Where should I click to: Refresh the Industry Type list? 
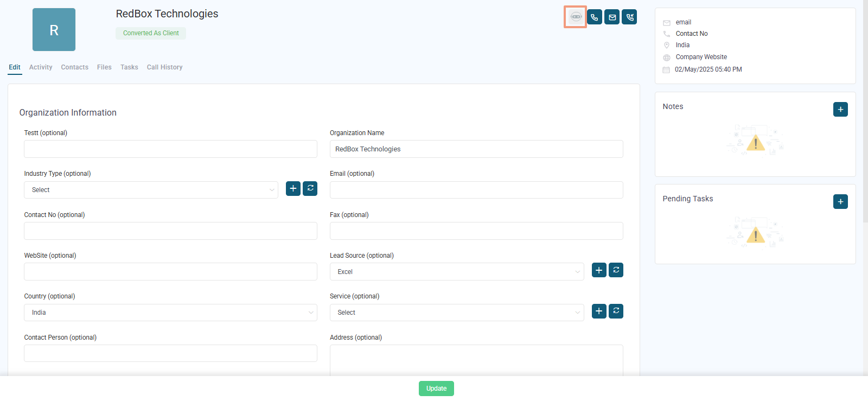[x=310, y=188]
